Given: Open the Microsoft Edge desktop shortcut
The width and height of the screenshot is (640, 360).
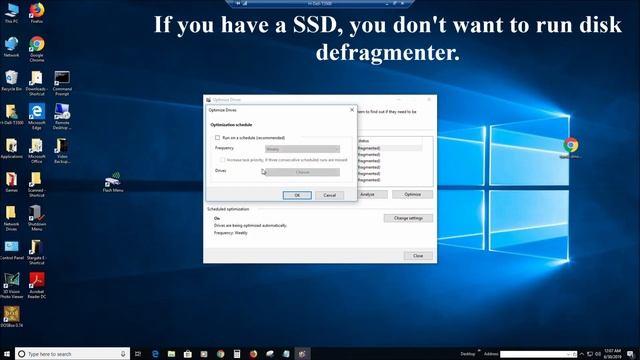Looking at the screenshot, I should (37, 117).
